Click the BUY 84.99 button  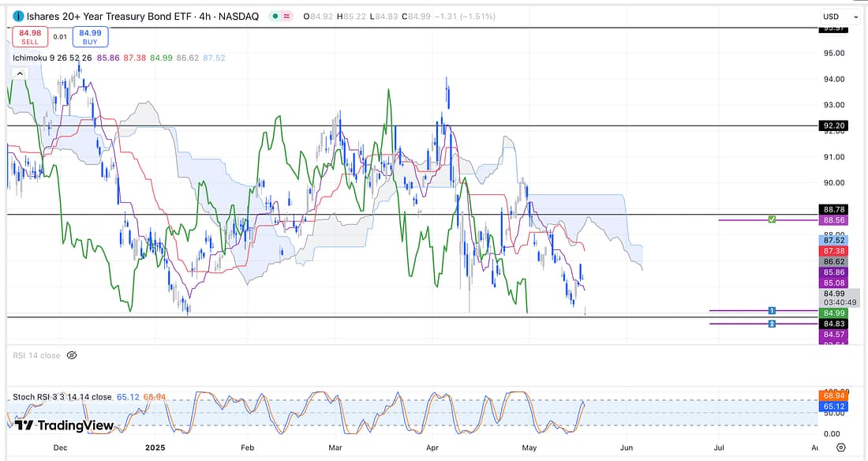(x=90, y=36)
